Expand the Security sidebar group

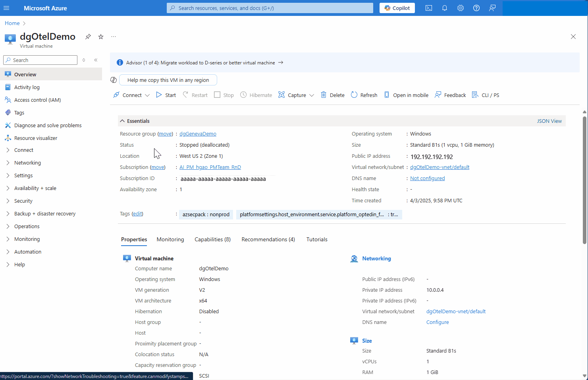coord(8,201)
